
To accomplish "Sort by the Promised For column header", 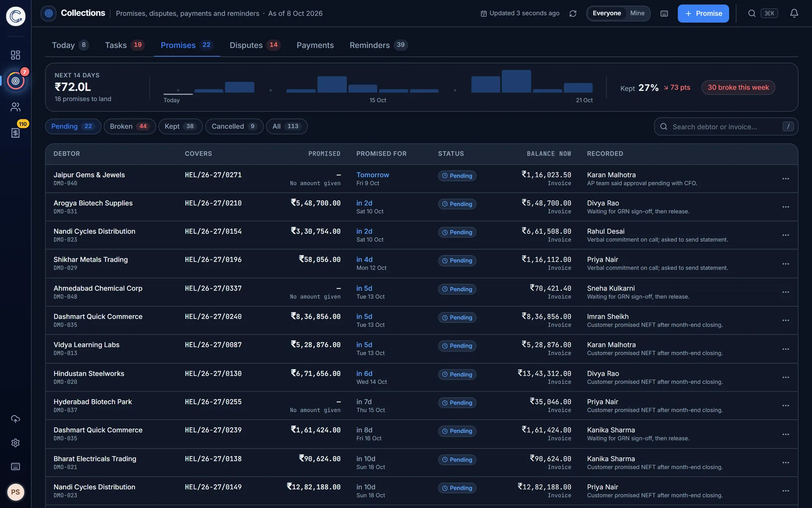I will click(x=381, y=154).
